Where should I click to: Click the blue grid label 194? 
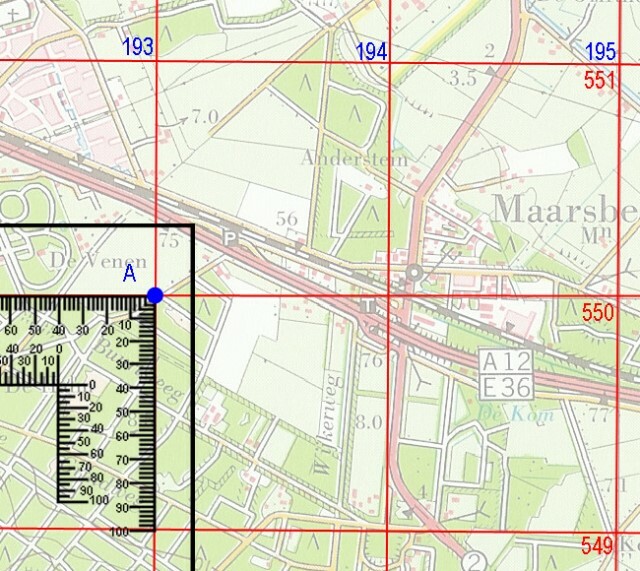point(371,51)
